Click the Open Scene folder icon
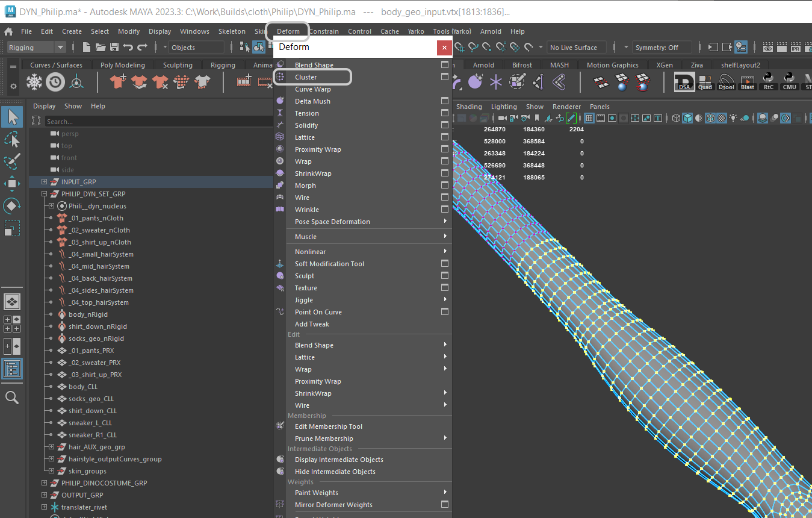Image resolution: width=812 pixels, height=518 pixels. [x=101, y=47]
